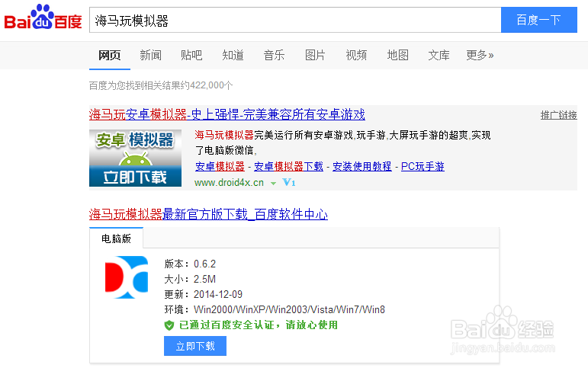This screenshot has height=368, width=588.
Task: Click the 百度一下 search button
Action: [x=539, y=20]
